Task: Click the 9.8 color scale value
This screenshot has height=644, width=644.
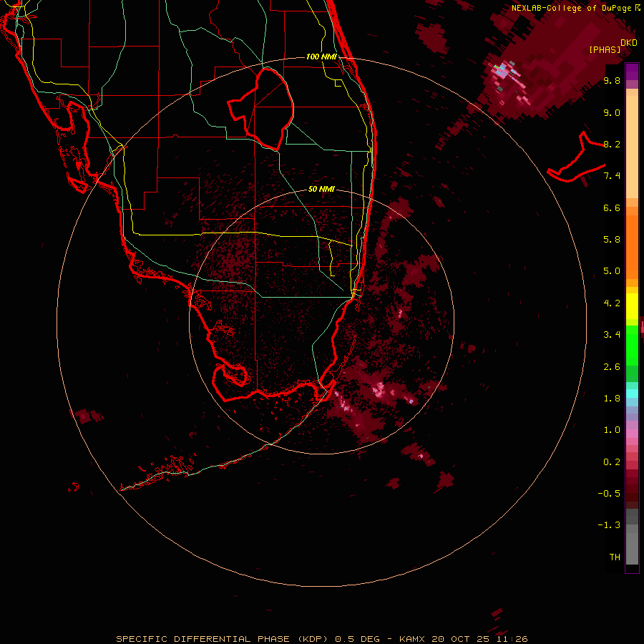Action: pos(612,81)
